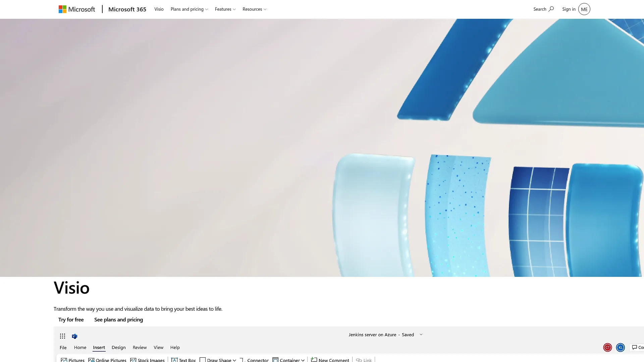Insert Pictures from the ribbon

[x=72, y=360]
